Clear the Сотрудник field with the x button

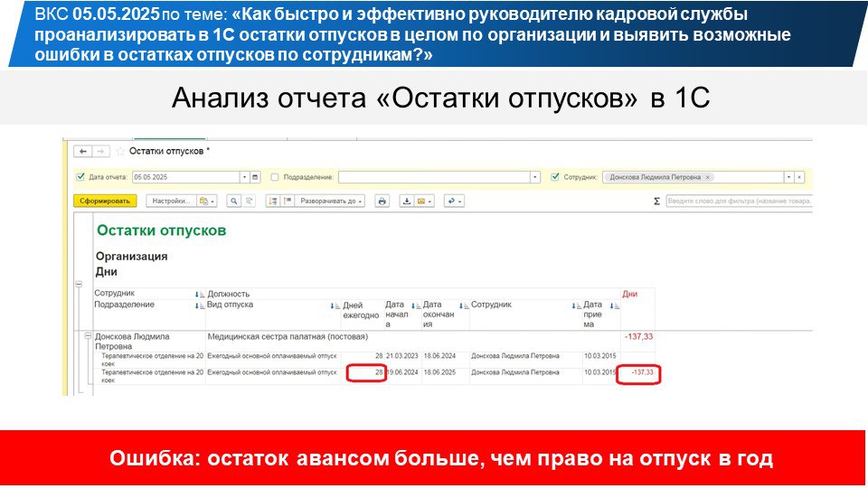coord(798,177)
